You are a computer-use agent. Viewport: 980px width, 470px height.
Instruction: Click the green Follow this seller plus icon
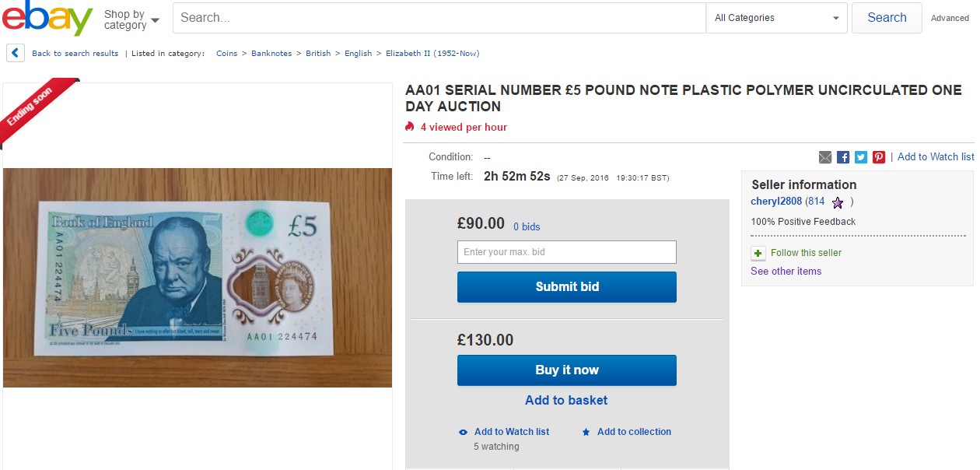tap(758, 254)
